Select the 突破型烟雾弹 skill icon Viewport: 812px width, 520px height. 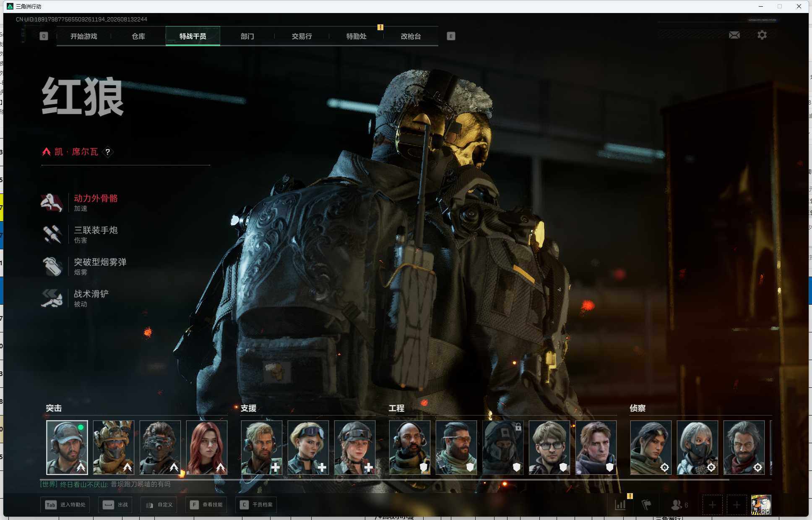coord(52,266)
